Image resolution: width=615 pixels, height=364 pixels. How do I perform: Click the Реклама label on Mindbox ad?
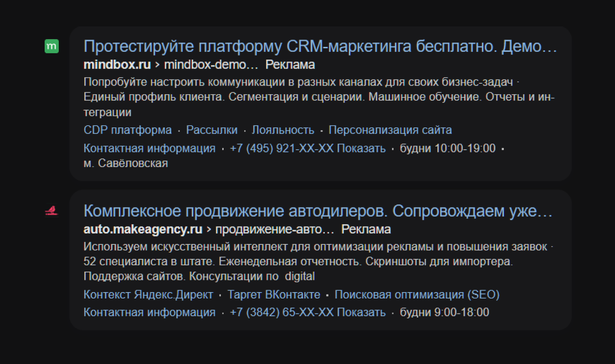[x=290, y=65]
